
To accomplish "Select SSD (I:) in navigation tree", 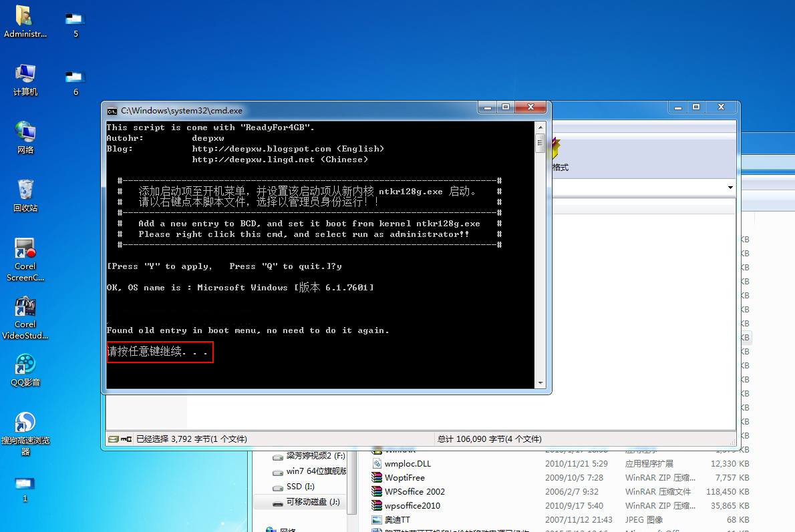I will (300, 487).
